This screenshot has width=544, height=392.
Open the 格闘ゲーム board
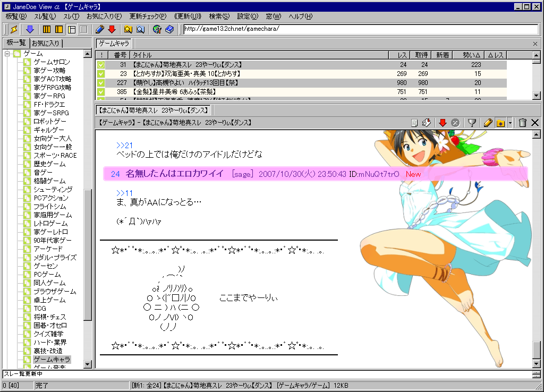tap(49, 181)
